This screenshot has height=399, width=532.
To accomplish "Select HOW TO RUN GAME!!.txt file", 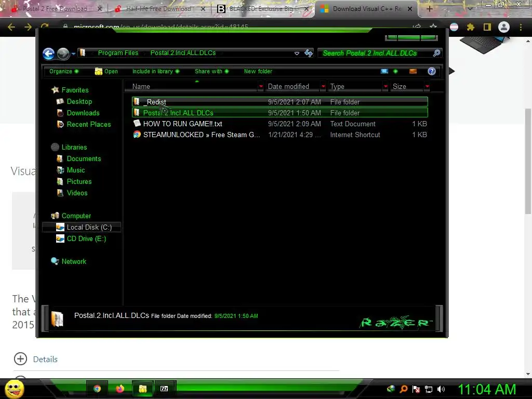I will point(280,124).
